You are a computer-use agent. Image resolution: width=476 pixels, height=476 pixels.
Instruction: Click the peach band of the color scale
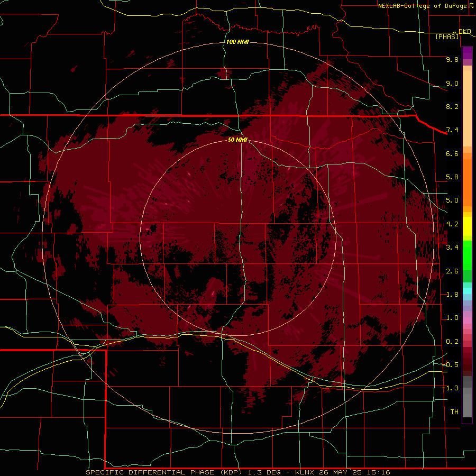point(467,106)
